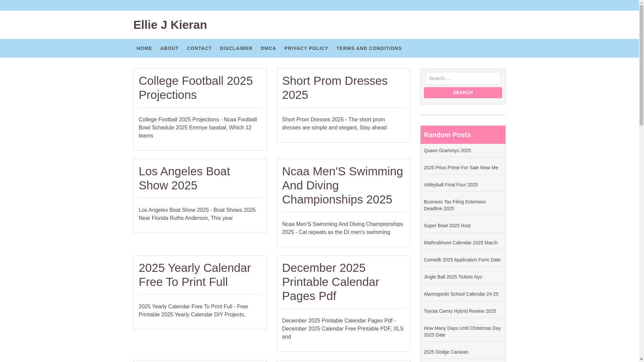Open the DMCA menu link
Image resolution: width=644 pixels, height=362 pixels.
[x=268, y=48]
